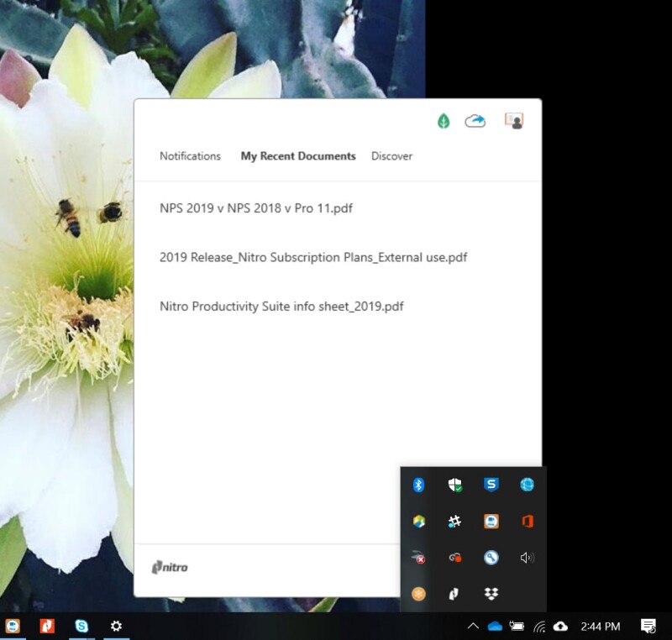Open Windows Security shield tray icon

click(x=454, y=485)
